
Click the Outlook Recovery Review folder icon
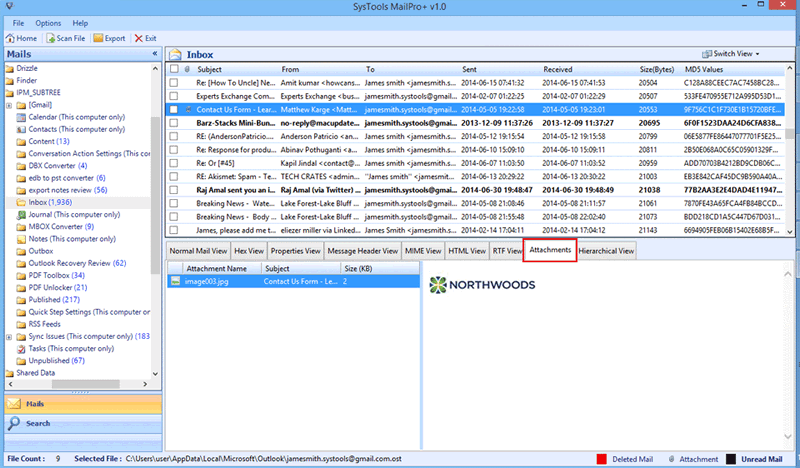point(21,263)
